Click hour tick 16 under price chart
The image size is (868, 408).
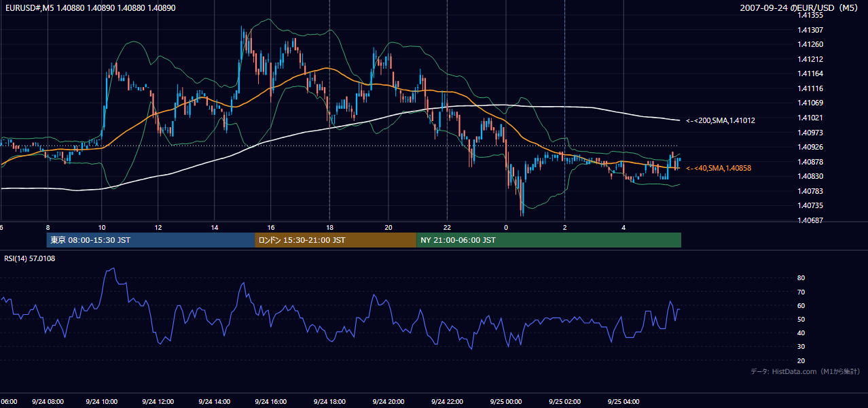pyautogui.click(x=270, y=226)
